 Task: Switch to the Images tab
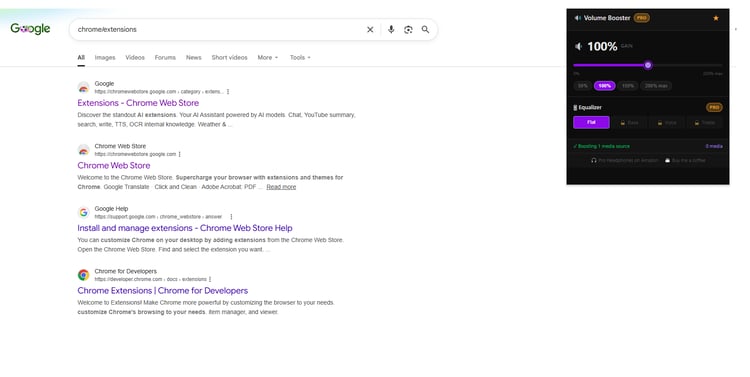[x=105, y=57]
